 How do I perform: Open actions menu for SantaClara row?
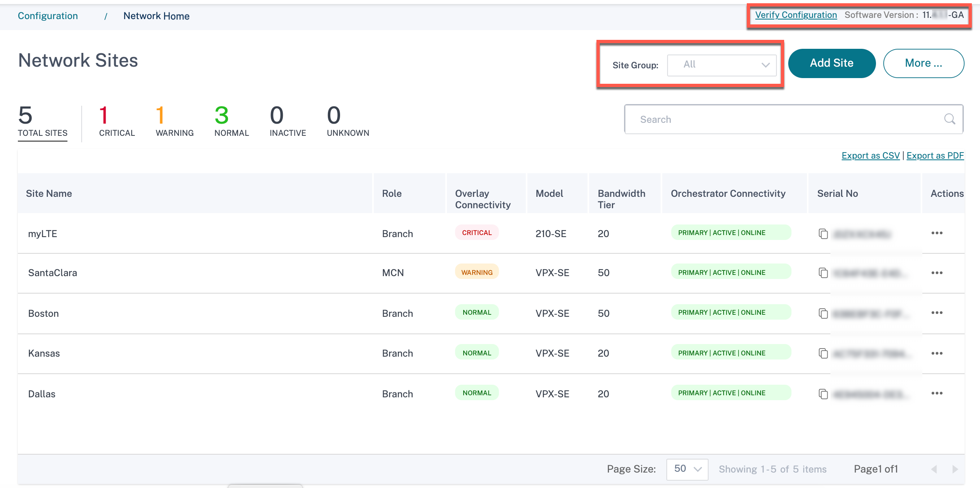click(x=937, y=273)
